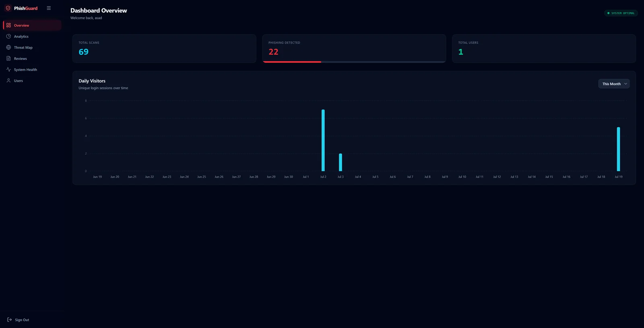Viewport: 644px width, 328px height.
Task: Click the Jul 3 visitors bar
Action: click(x=341, y=162)
